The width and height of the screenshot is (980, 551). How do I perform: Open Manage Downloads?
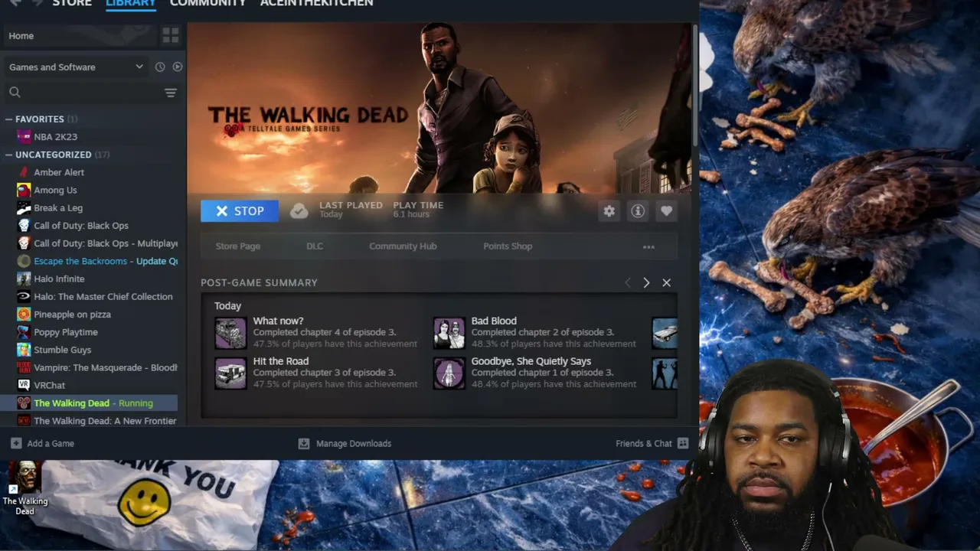coord(345,444)
